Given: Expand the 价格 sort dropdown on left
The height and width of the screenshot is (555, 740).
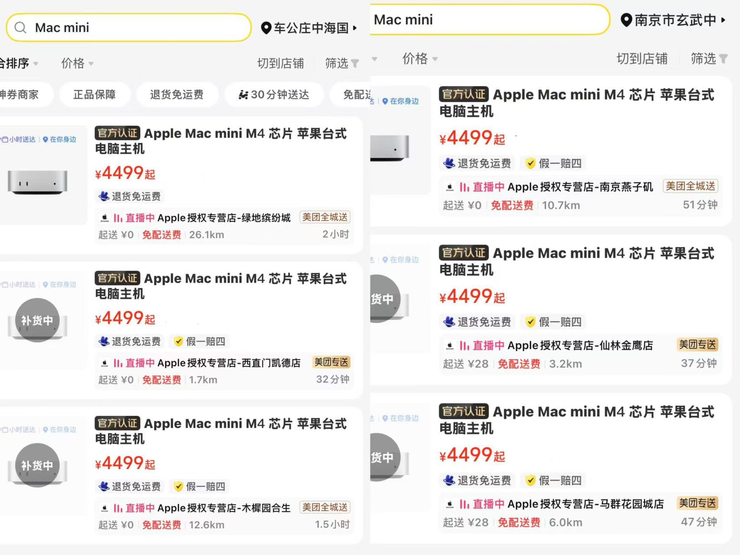Looking at the screenshot, I should point(77,63).
